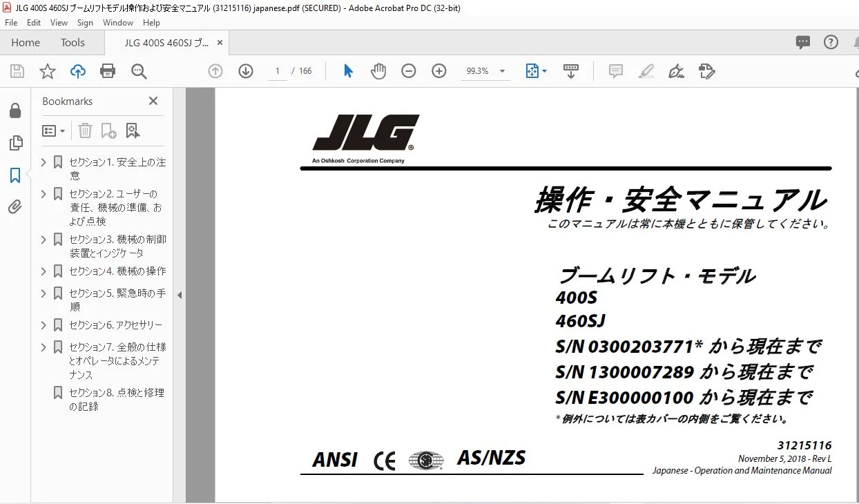
Task: Expand the セクション3. 機械の制御 bookmark
Action: tap(44, 239)
